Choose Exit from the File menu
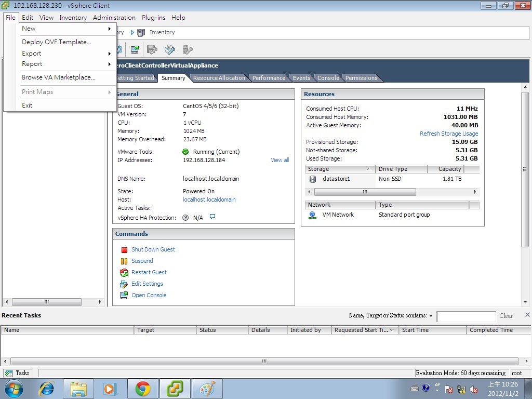The height and width of the screenshot is (399, 532). (27, 105)
